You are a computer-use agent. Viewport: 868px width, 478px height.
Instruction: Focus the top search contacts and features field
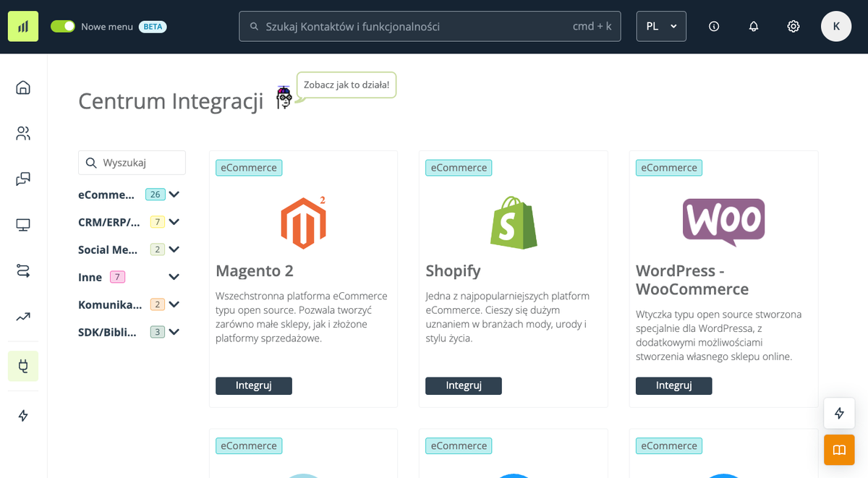click(430, 26)
